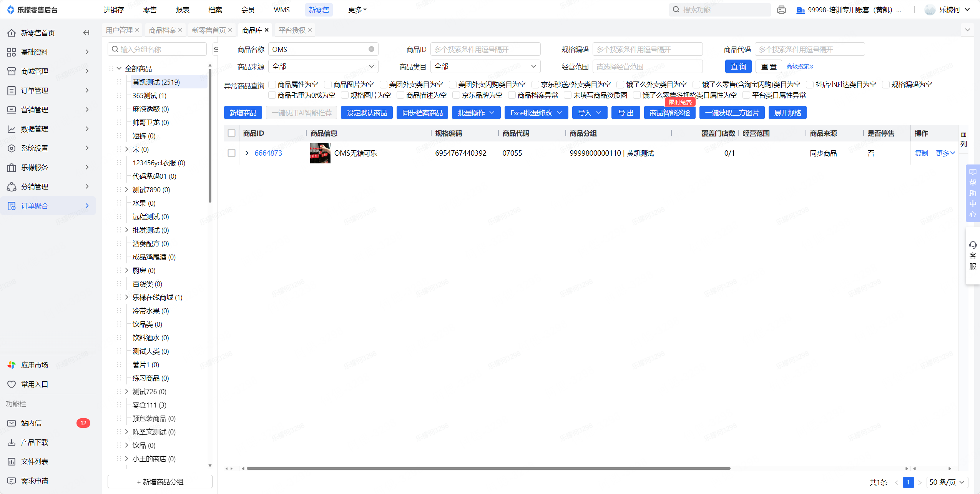Open the 应用市场 app market icon
The height and width of the screenshot is (494, 980).
click(x=12, y=365)
